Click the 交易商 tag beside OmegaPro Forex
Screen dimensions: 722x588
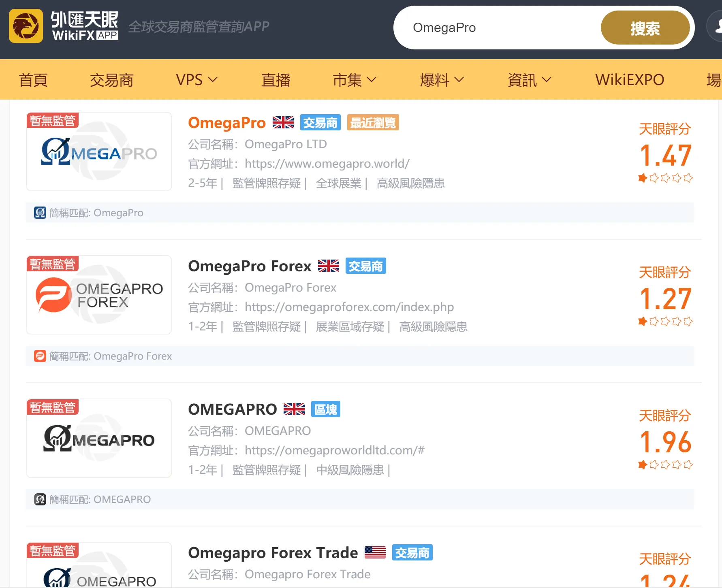pos(366,266)
